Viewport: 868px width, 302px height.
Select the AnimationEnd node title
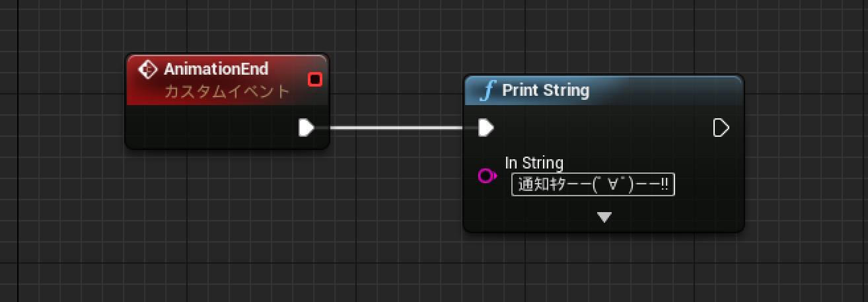[x=216, y=69]
